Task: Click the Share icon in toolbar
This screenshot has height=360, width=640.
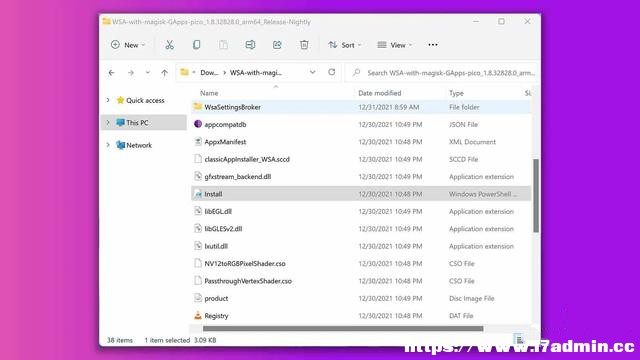Action: [x=277, y=45]
